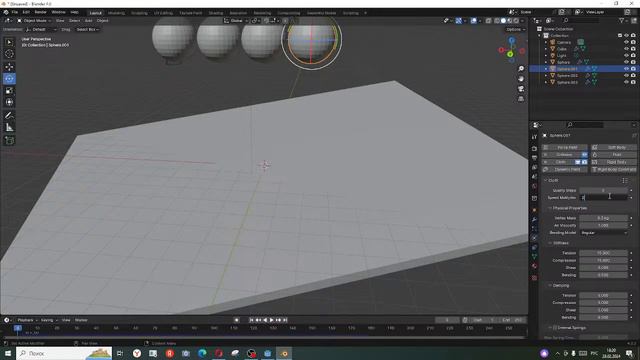Image resolution: width=640 pixels, height=360 pixels.
Task: Click the Speed Multiplier input field
Action: [604, 198]
